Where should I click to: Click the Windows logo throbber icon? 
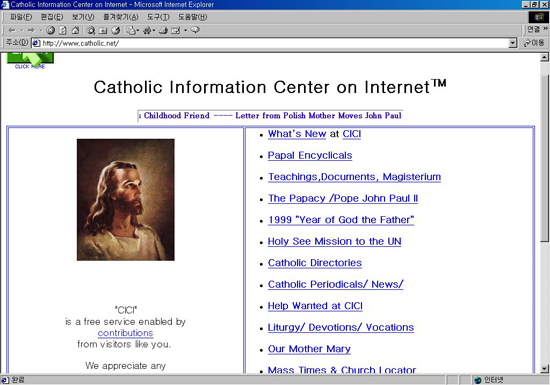pos(538,17)
